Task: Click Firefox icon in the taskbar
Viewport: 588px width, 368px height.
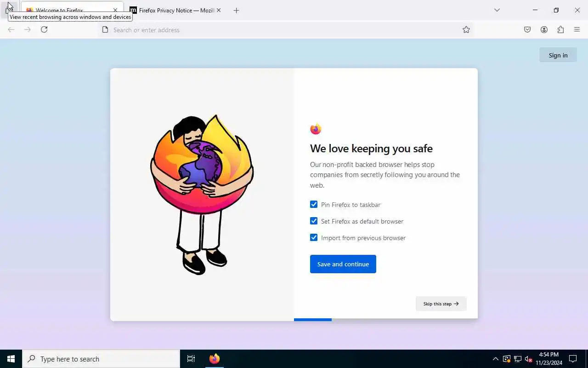Action: pos(215,359)
